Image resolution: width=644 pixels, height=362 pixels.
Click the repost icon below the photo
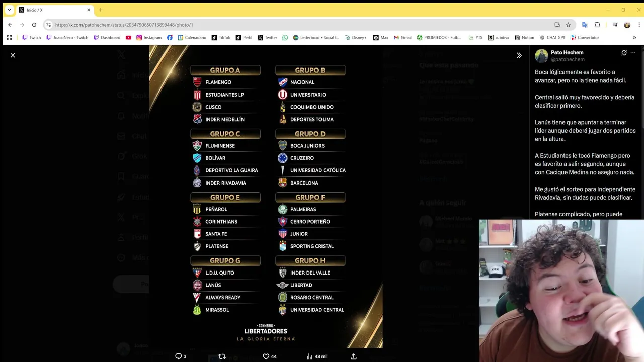click(222, 356)
